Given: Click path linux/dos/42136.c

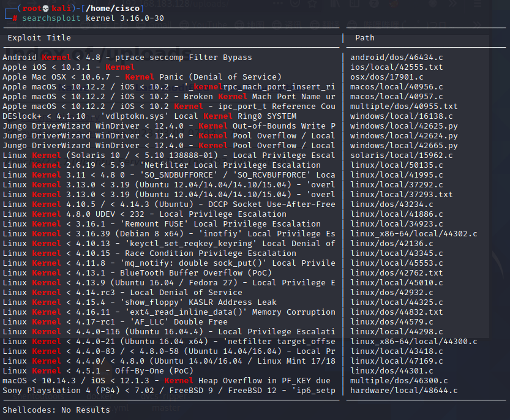Looking at the screenshot, I should (392, 243).
